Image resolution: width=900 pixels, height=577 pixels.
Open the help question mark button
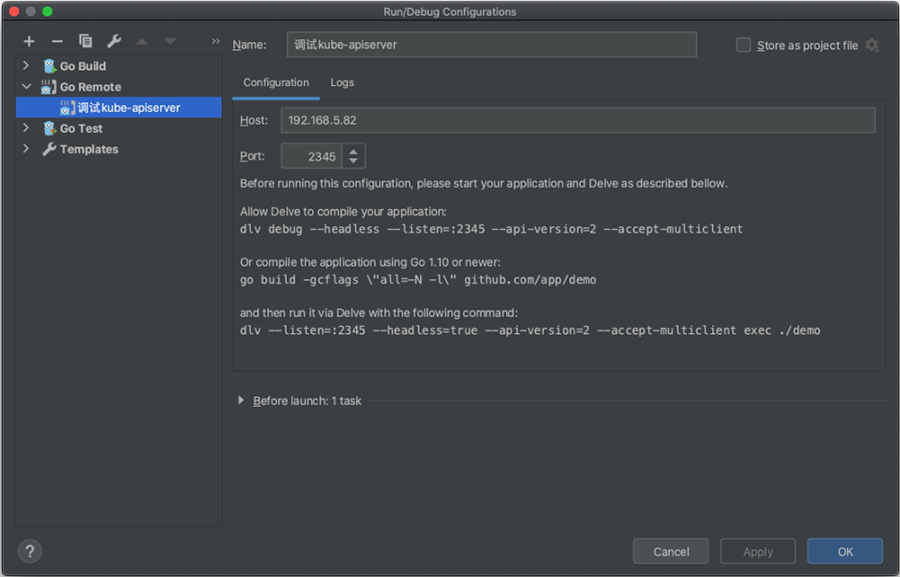tap(29, 551)
